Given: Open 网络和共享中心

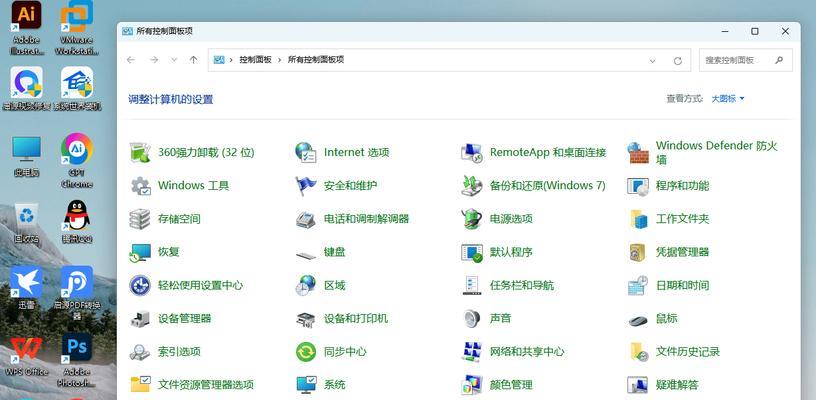Looking at the screenshot, I should (526, 351).
